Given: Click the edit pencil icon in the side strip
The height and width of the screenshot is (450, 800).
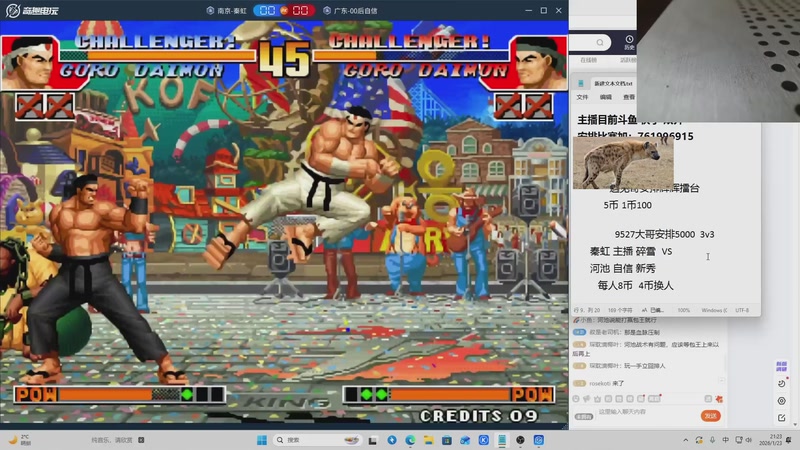Looking at the screenshot, I should pyautogui.click(x=782, y=418).
